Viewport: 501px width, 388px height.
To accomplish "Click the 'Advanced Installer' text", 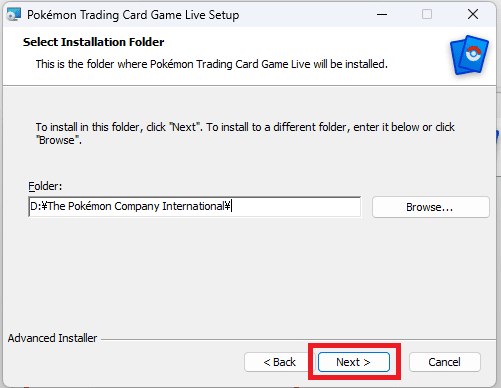I will coord(52,338).
